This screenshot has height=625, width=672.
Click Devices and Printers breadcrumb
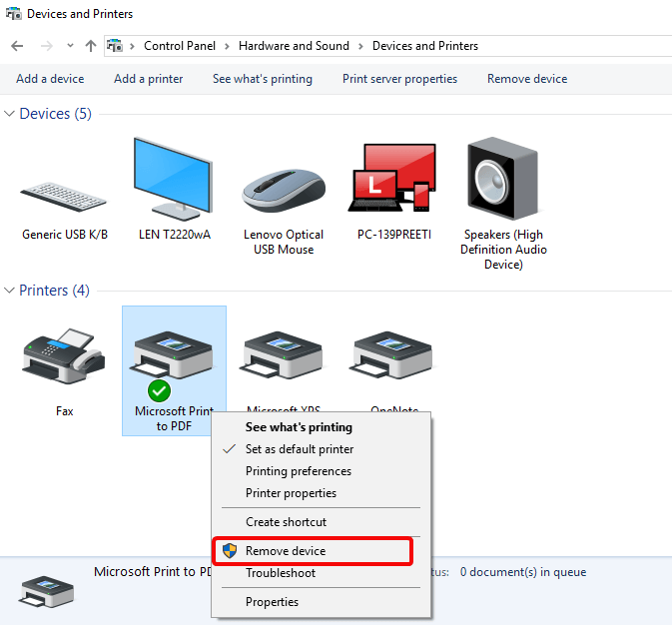[x=425, y=46]
